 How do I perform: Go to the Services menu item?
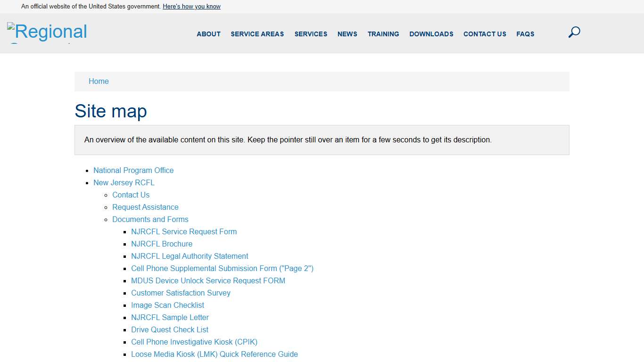[311, 34]
